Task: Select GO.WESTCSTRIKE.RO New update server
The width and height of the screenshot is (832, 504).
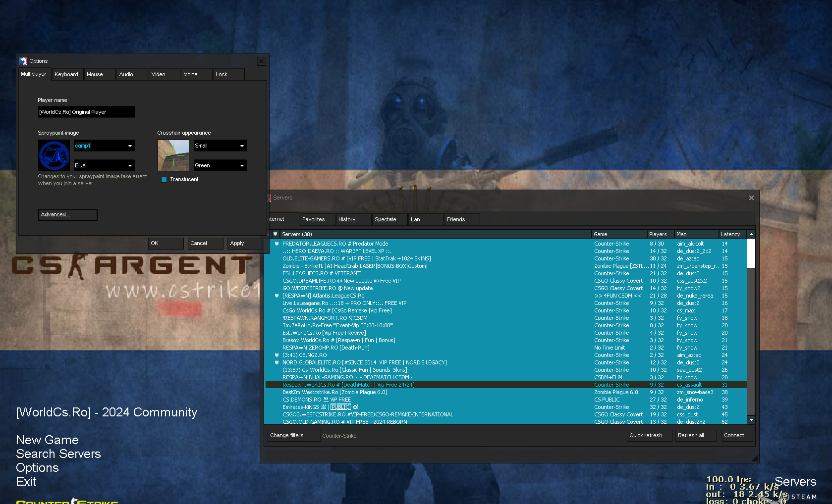Action: click(x=505, y=288)
